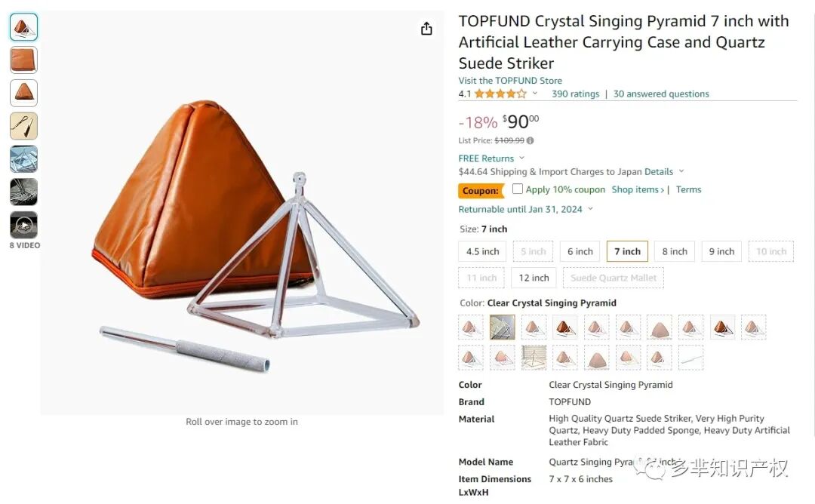Select the 4.5 inch size option
This screenshot has width=815, height=504.
[482, 251]
